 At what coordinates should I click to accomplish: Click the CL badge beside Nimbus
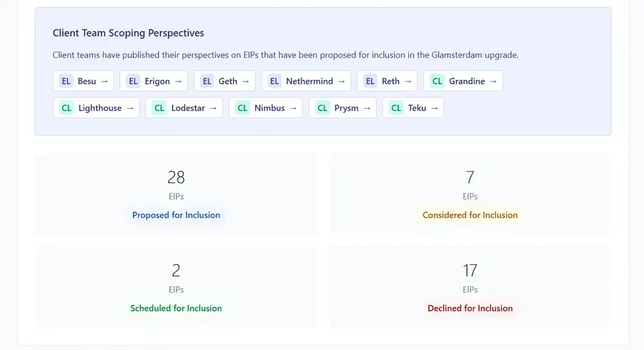[x=242, y=108]
